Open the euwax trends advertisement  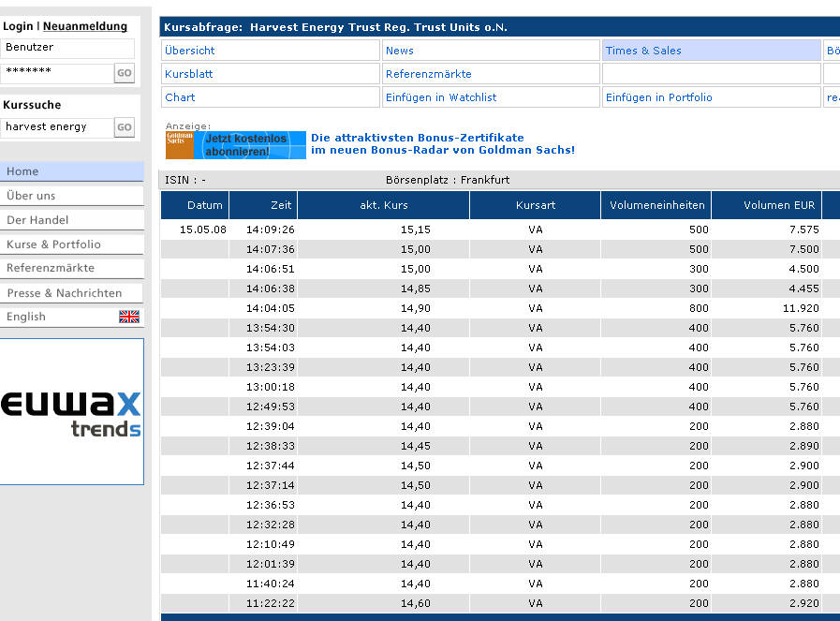tap(72, 411)
